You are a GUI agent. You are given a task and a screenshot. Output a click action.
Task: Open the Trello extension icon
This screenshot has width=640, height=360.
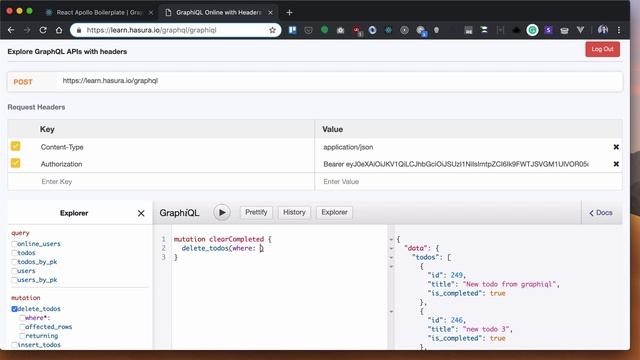point(292,30)
